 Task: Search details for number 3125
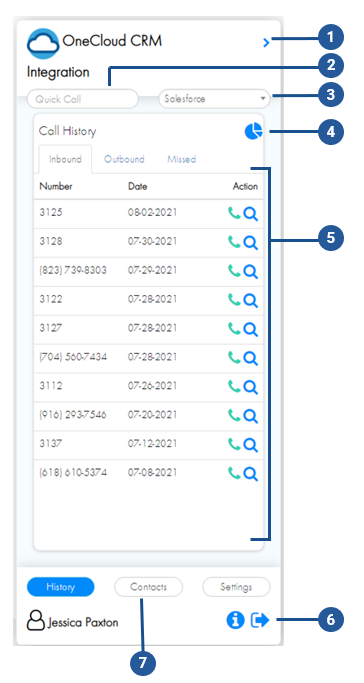250,214
